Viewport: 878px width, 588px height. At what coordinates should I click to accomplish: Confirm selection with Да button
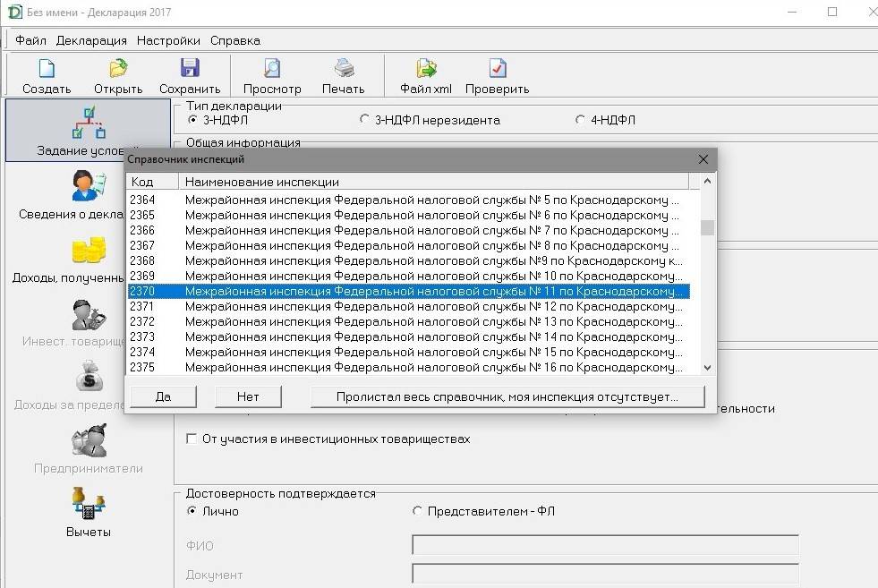[163, 396]
